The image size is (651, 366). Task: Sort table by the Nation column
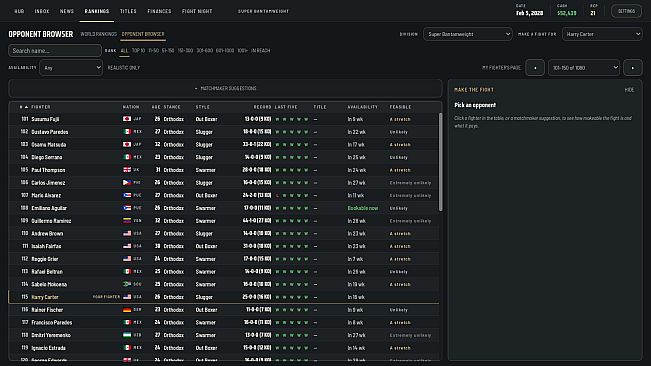click(x=131, y=107)
